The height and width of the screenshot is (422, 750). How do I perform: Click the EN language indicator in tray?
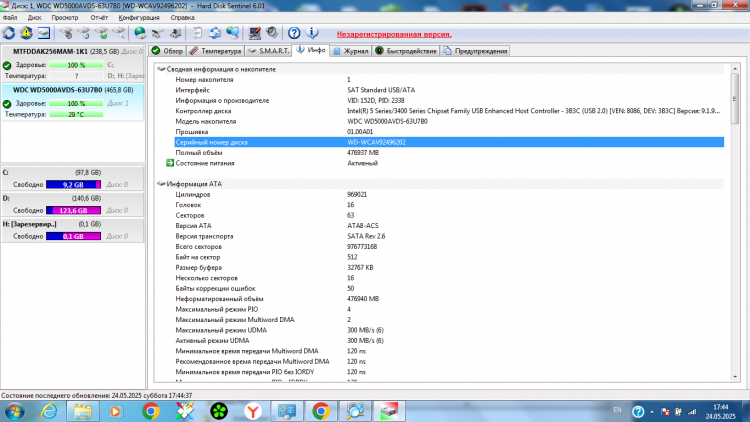pyautogui.click(x=617, y=410)
